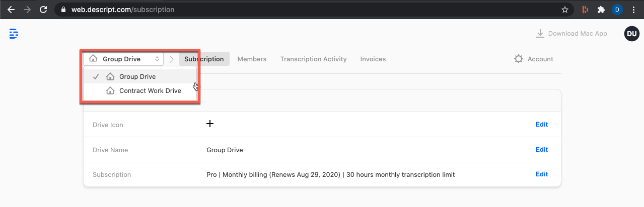644x207 pixels.
Task: Click the Drive Name value 'Group Drive'
Action: click(x=225, y=150)
